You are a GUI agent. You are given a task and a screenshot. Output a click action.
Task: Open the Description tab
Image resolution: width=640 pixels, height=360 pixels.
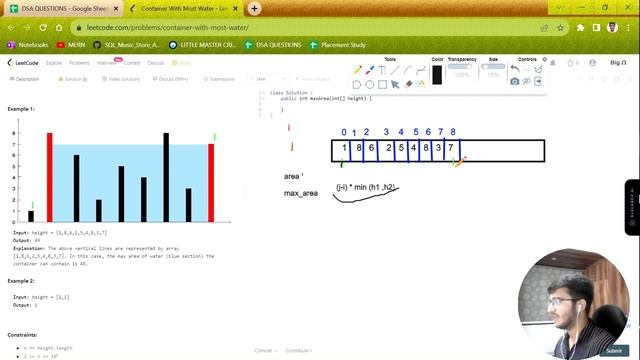point(24,79)
